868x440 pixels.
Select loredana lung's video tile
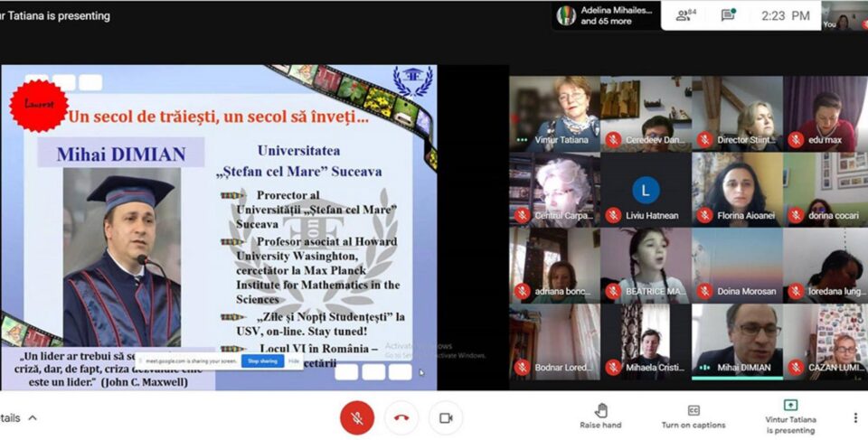(826, 266)
